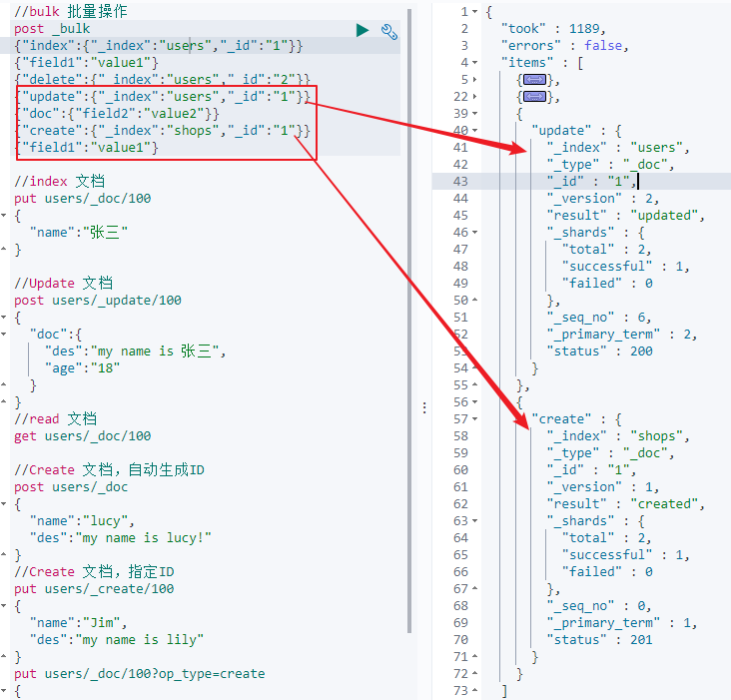Collapse the create object at line 57
Image resolution: width=731 pixels, height=700 pixels.
[x=474, y=419]
